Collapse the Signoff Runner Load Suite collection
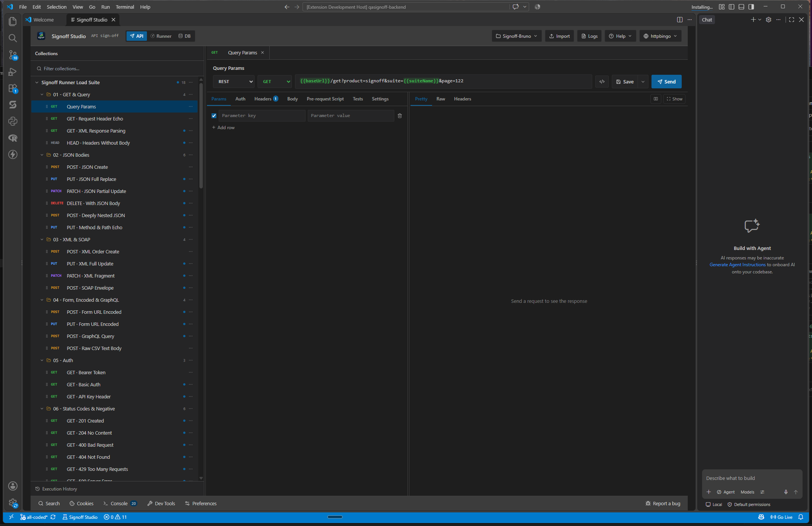 pyautogui.click(x=37, y=82)
